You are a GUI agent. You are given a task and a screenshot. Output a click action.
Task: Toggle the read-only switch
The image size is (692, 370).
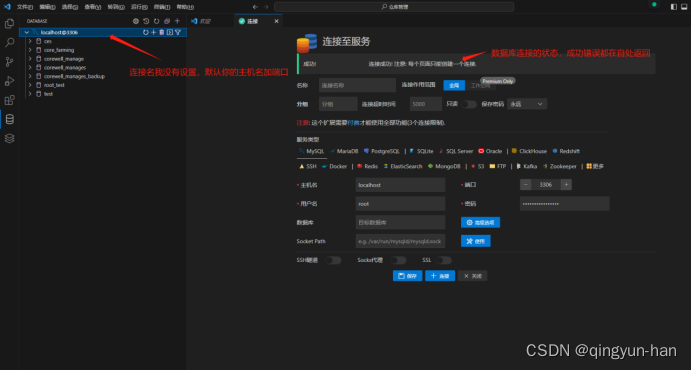(x=469, y=104)
